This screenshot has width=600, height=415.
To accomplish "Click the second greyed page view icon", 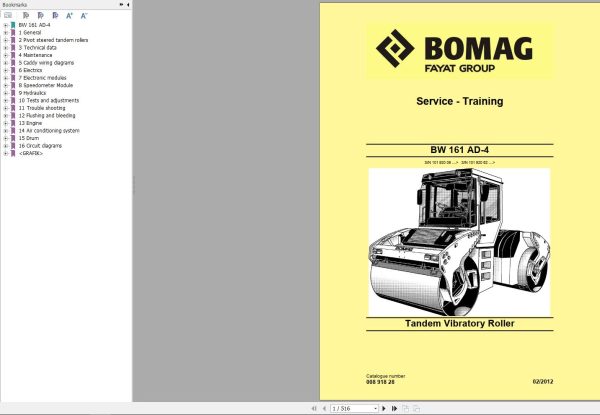I will pos(416,408).
